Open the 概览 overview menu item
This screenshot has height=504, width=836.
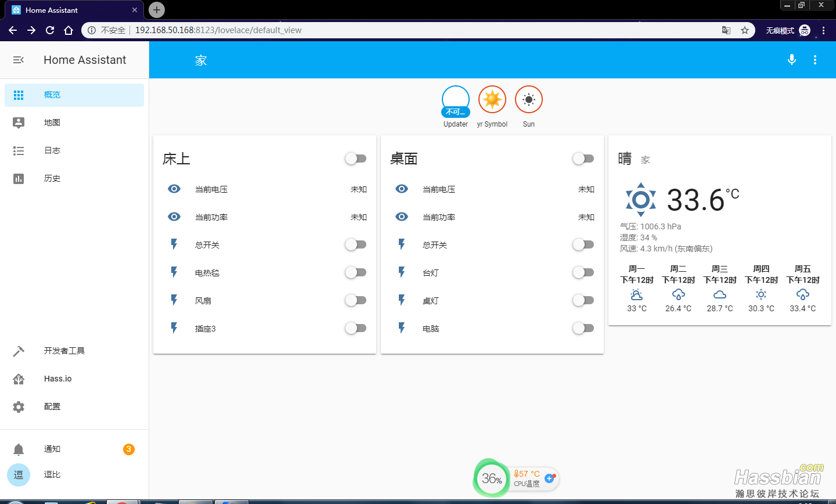click(74, 95)
